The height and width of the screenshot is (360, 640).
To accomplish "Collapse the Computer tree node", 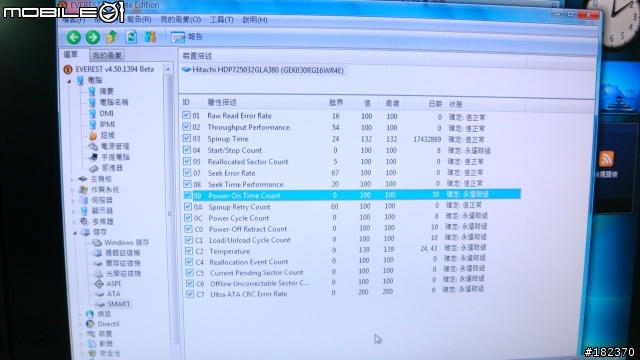I will (x=69, y=81).
